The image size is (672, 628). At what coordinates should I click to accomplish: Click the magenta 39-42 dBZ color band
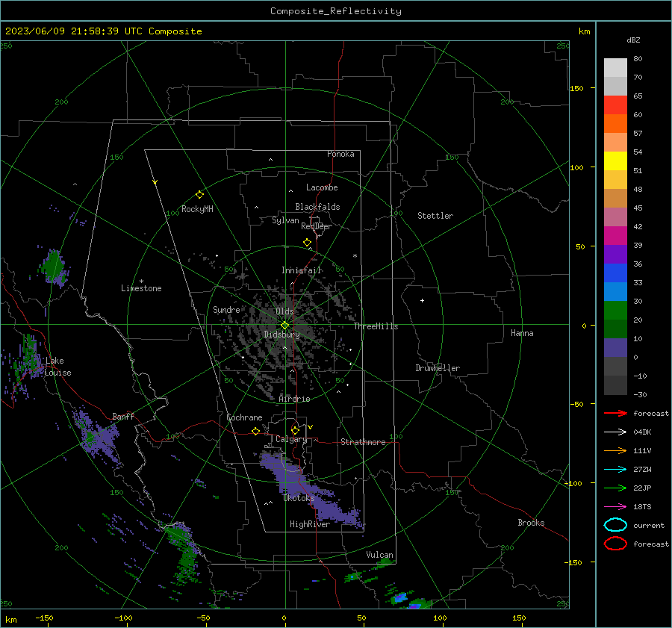point(615,236)
